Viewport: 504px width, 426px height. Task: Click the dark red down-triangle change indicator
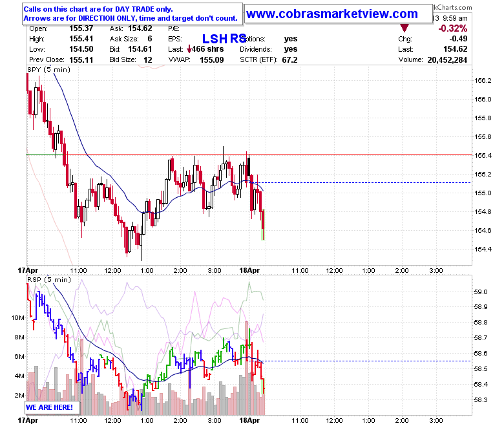pyautogui.click(x=404, y=28)
